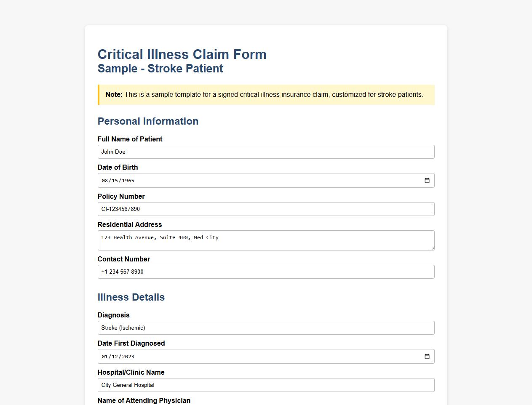
Task: Click the yellow note banner about sample template
Action: click(265, 95)
